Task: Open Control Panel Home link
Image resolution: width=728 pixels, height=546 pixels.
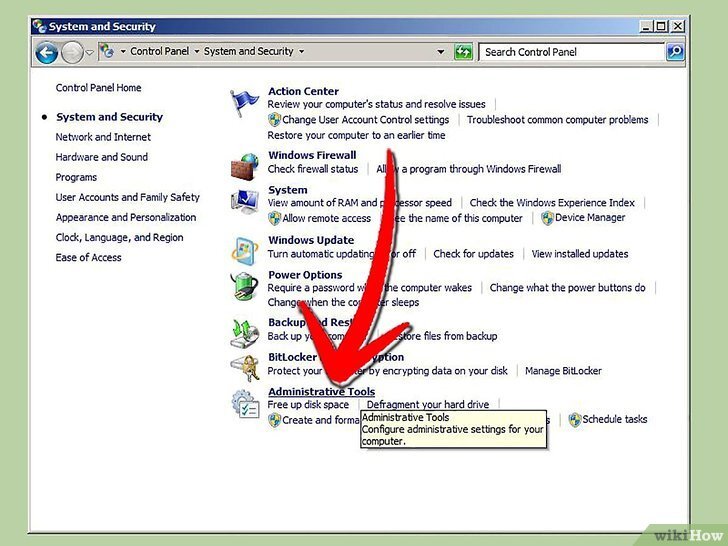Action: pyautogui.click(x=98, y=88)
